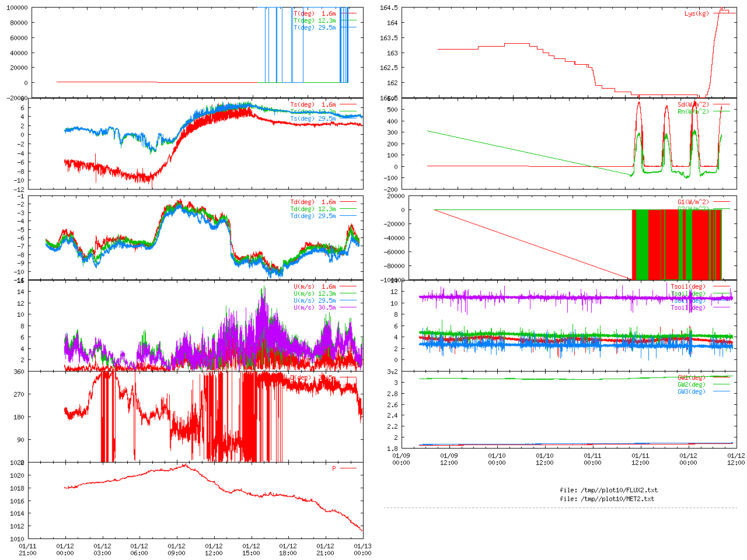Viewport: 747px width, 560px height.
Task: Click the 100000 y-axis value
Action: (17, 8)
